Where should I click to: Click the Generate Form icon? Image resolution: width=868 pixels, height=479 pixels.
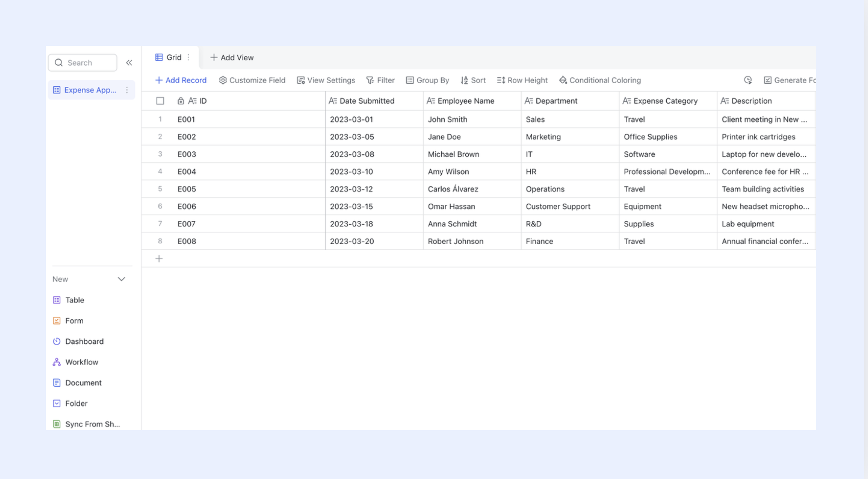tap(768, 80)
